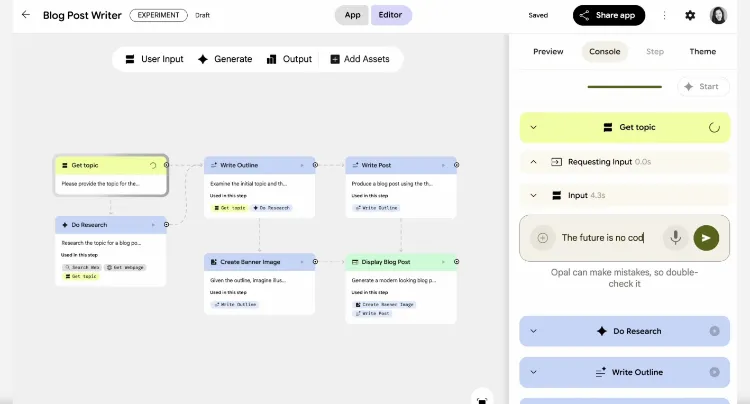Switch to the Editor view toggle
Image resolution: width=750 pixels, height=404 pixels.
coord(391,15)
